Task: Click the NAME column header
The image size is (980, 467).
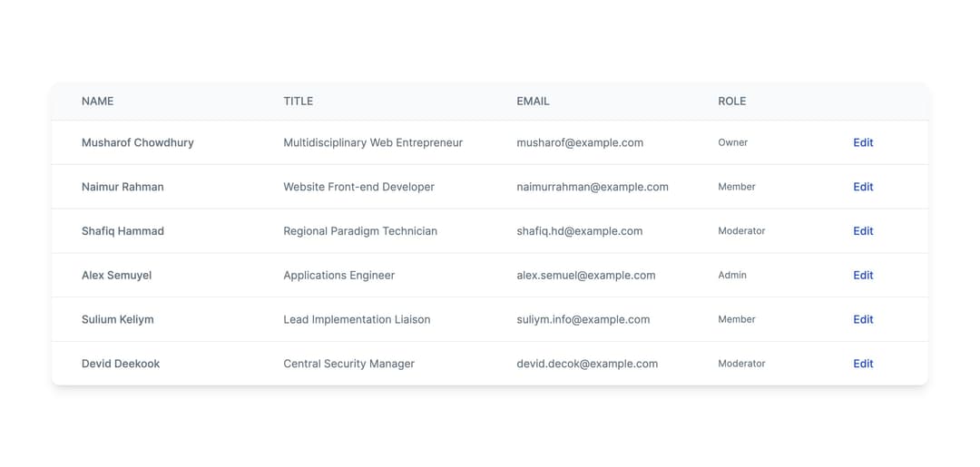Action: coord(97,102)
